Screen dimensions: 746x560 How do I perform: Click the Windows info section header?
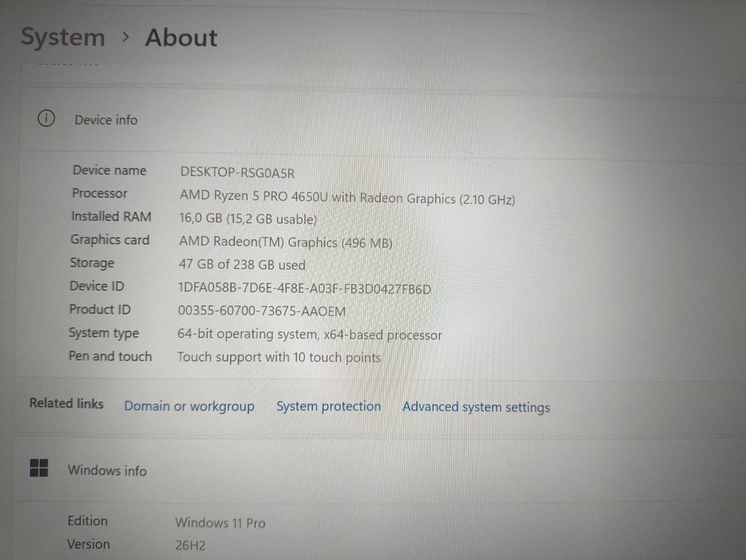pos(107,470)
